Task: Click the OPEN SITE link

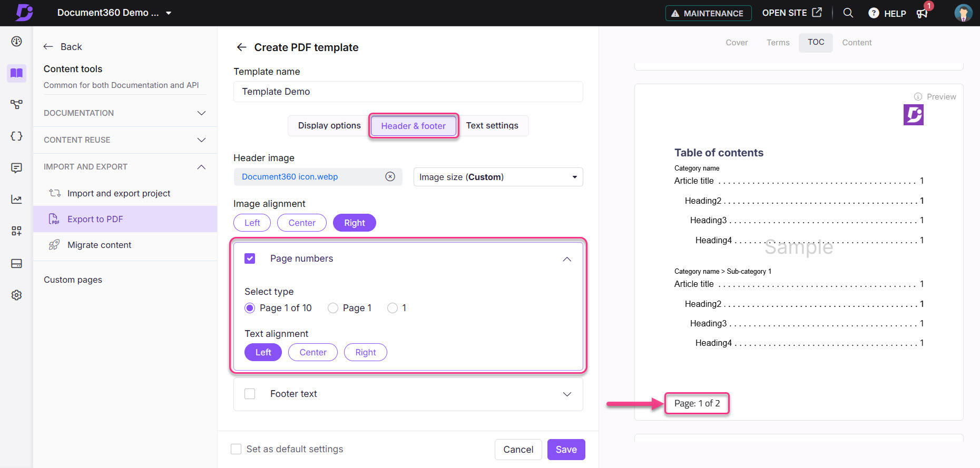Action: [x=792, y=13]
